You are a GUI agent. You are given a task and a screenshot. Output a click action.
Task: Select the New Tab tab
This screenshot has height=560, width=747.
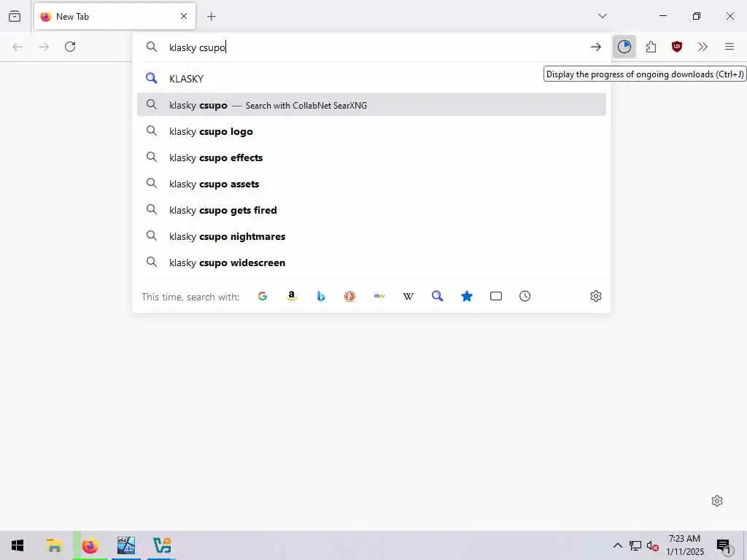115,16
